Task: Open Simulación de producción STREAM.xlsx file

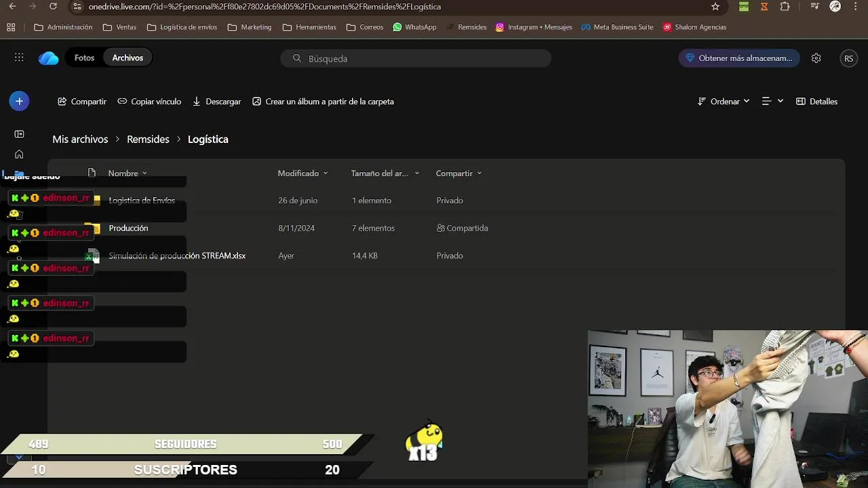Action: pyautogui.click(x=177, y=256)
